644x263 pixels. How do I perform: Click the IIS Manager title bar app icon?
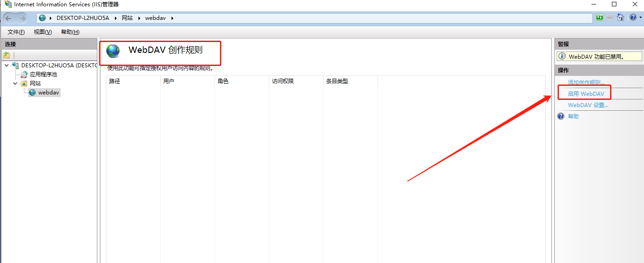8,4
